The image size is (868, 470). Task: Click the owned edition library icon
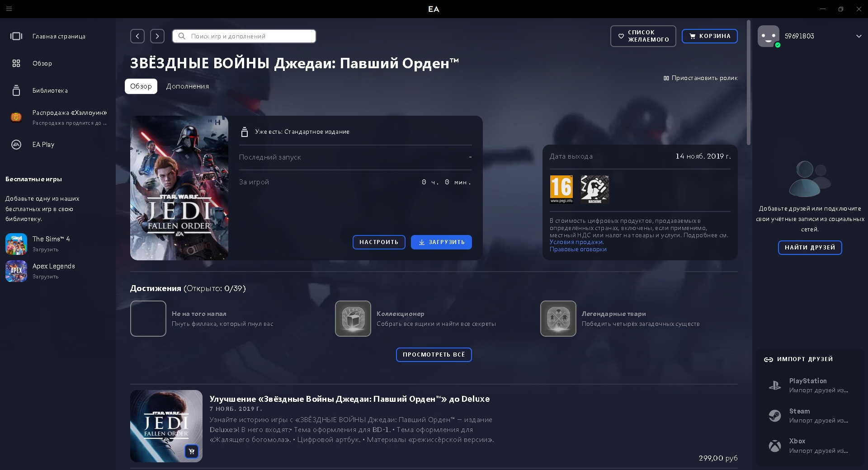[245, 132]
